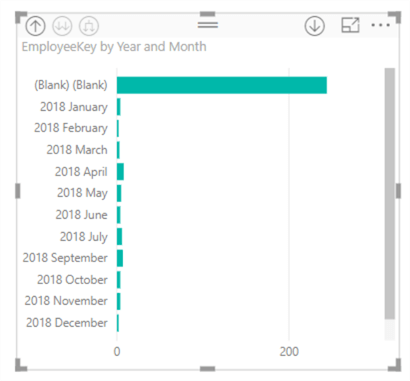Select the 2018 May bar
Viewport: 410px width, 381px height.
[x=119, y=193]
